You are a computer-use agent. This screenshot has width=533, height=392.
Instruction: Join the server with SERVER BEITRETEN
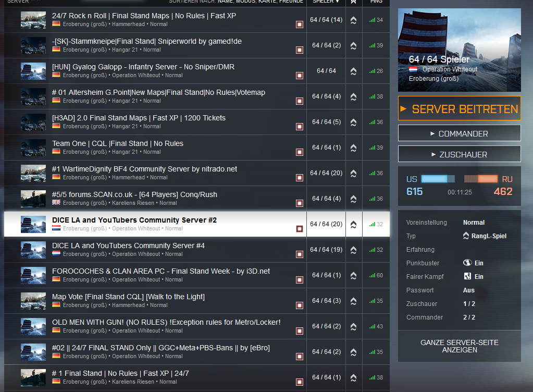pyautogui.click(x=459, y=108)
